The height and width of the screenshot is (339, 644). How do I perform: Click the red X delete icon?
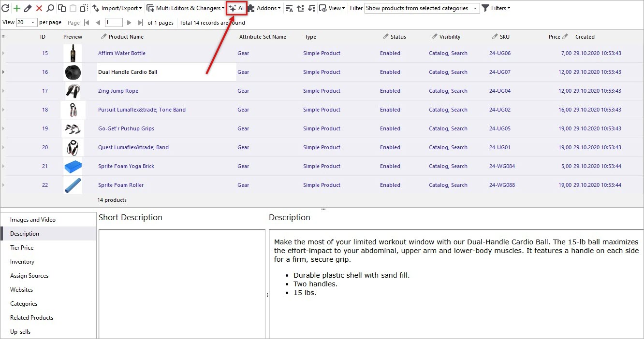[x=38, y=8]
